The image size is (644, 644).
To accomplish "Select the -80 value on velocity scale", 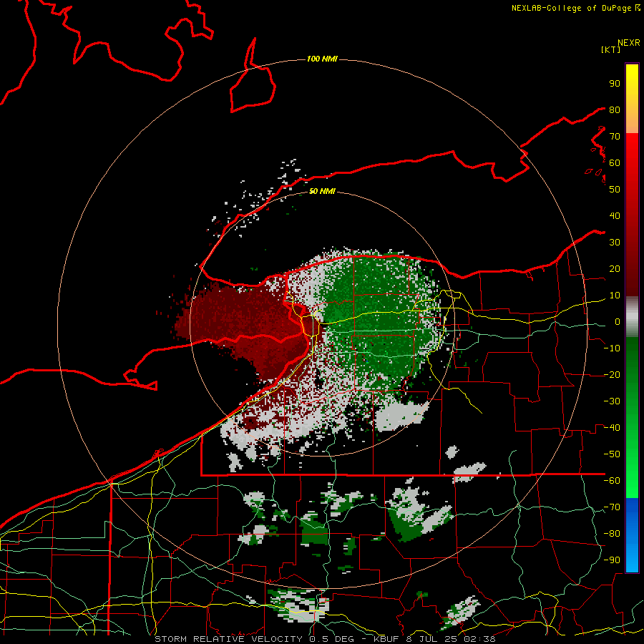I will click(612, 534).
